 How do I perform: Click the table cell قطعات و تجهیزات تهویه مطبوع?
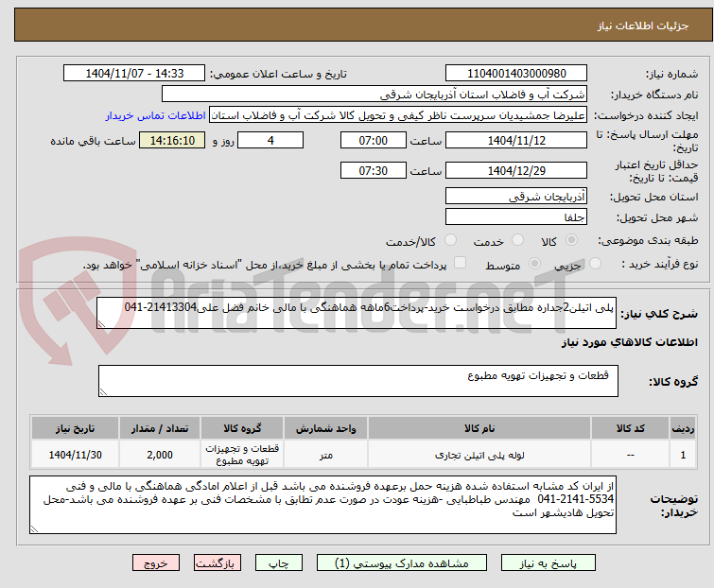(x=242, y=455)
